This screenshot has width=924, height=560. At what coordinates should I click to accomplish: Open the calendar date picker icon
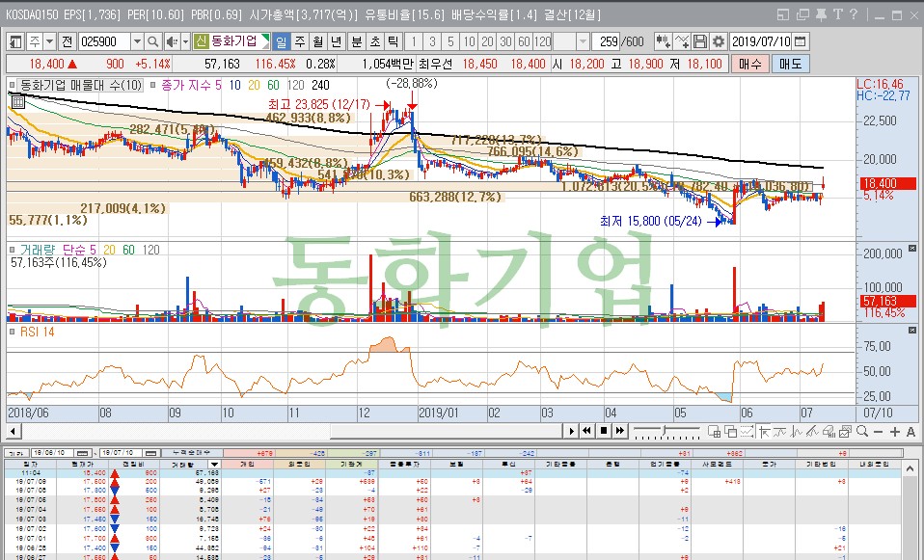click(801, 41)
